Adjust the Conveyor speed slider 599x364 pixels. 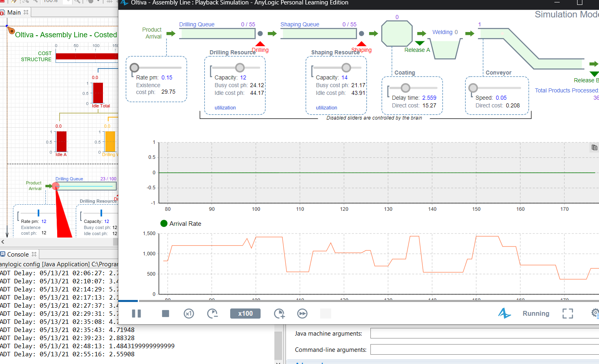click(473, 88)
